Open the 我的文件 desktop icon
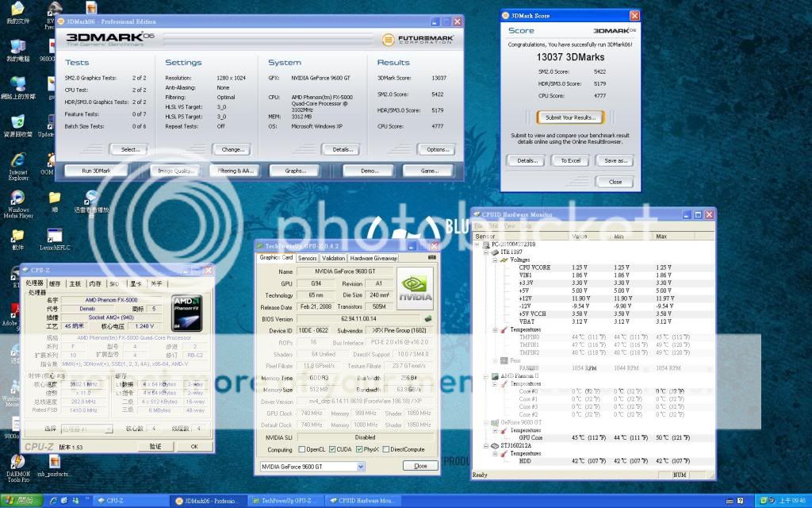This screenshot has width=812, height=508. click(x=17, y=13)
